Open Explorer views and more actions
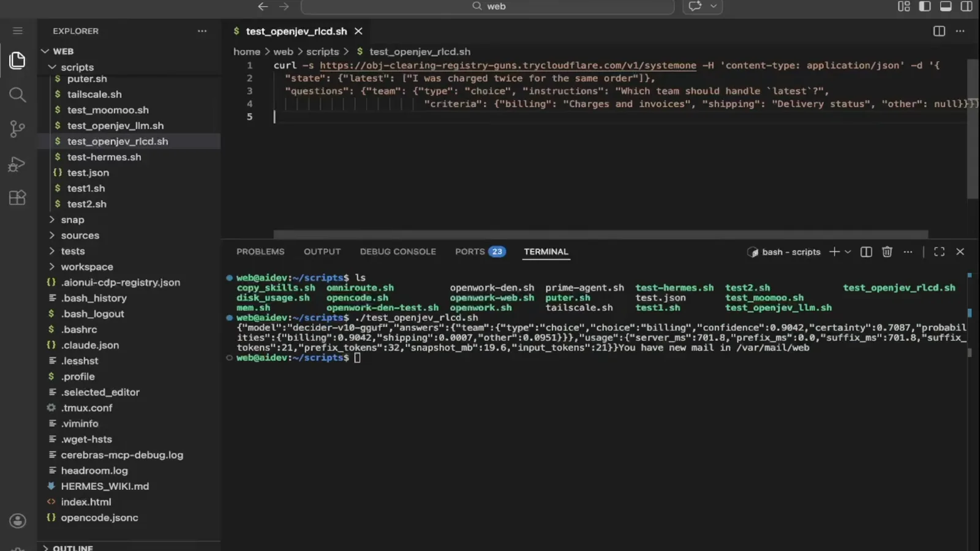This screenshot has height=551, width=980. 202,31
